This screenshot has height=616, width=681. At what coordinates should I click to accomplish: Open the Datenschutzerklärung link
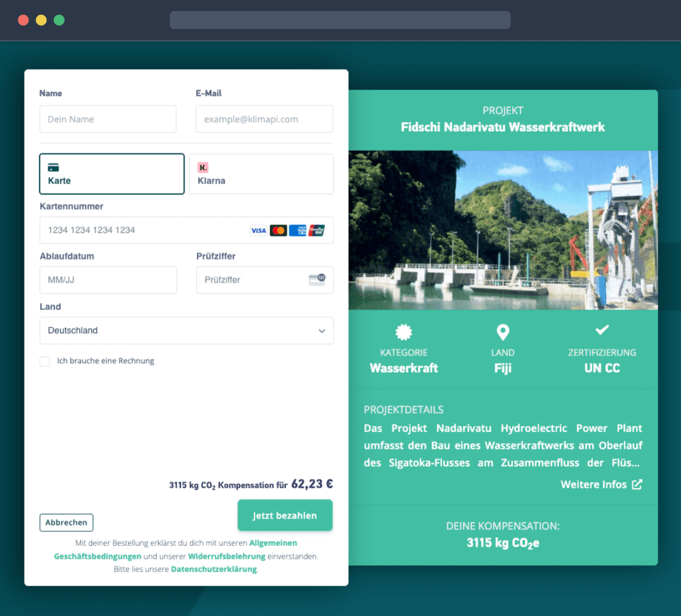pyautogui.click(x=214, y=569)
